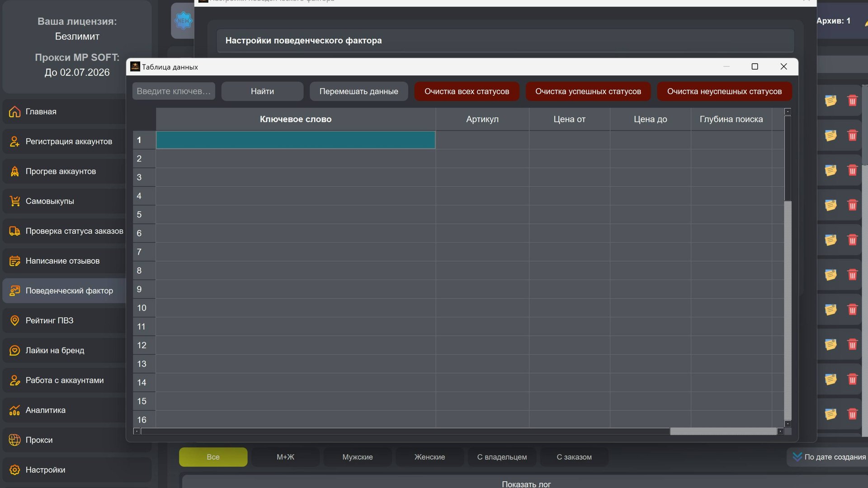The height and width of the screenshot is (488, 868).
Task: Click the Прокси globe icon
Action: (x=14, y=440)
